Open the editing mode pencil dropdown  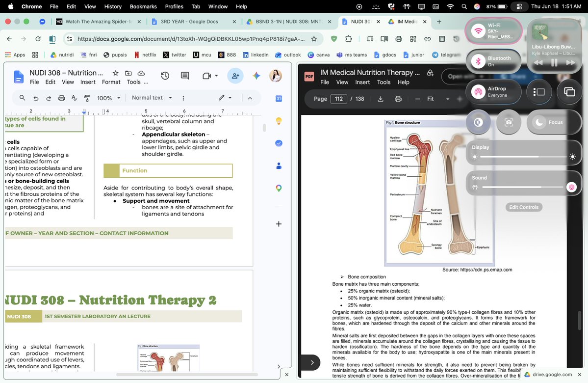tap(225, 98)
